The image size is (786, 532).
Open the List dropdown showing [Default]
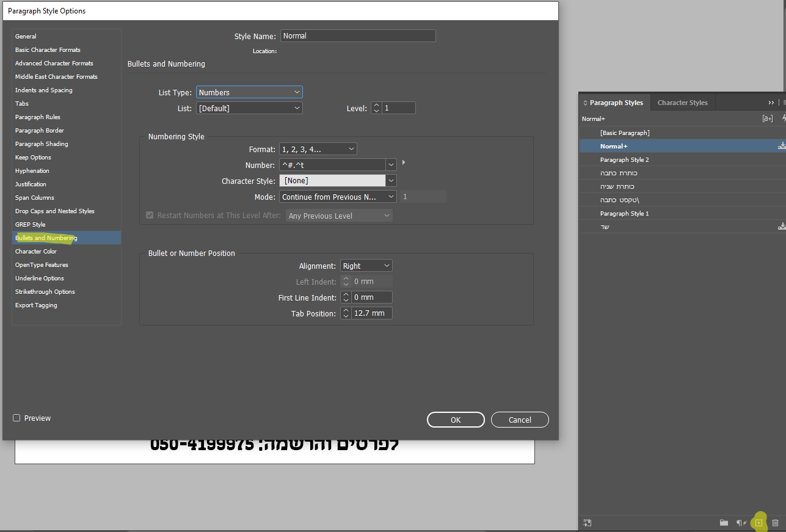pos(249,108)
